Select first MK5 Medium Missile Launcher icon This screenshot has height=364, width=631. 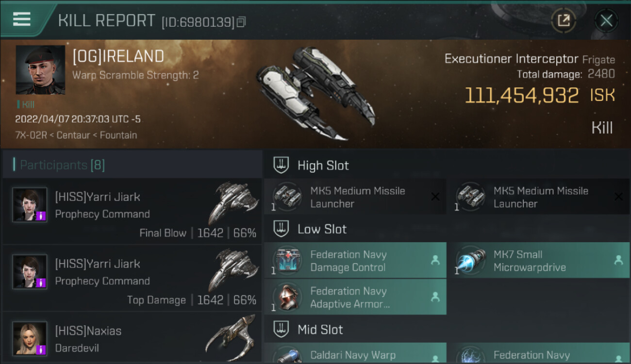(x=286, y=197)
